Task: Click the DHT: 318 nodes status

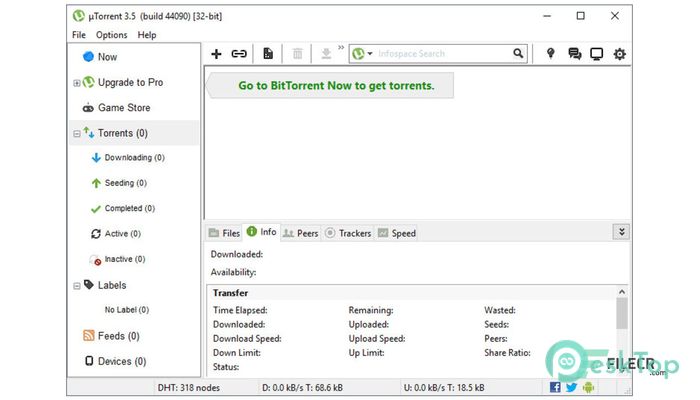Action: [189, 388]
